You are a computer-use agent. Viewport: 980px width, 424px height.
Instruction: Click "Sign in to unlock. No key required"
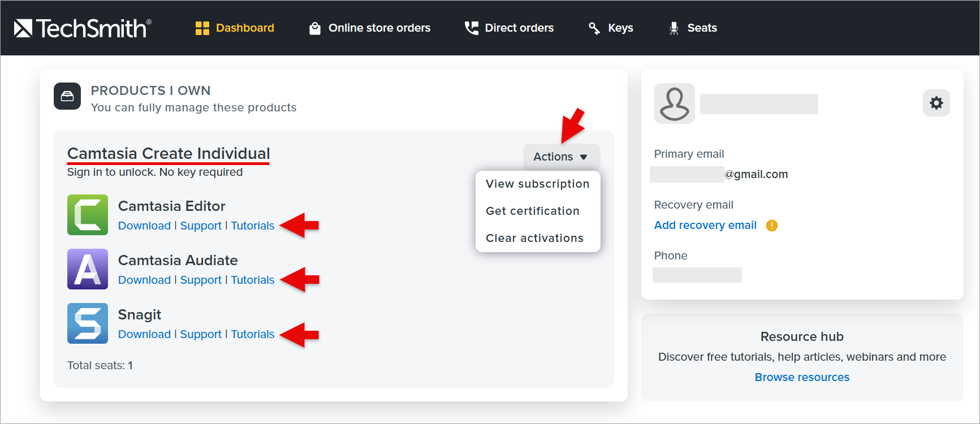click(155, 172)
